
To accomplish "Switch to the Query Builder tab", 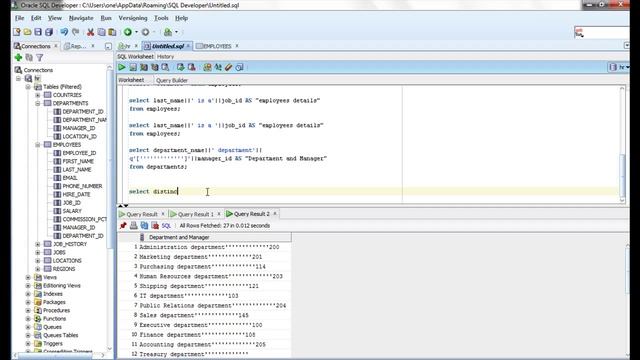I will [172, 80].
